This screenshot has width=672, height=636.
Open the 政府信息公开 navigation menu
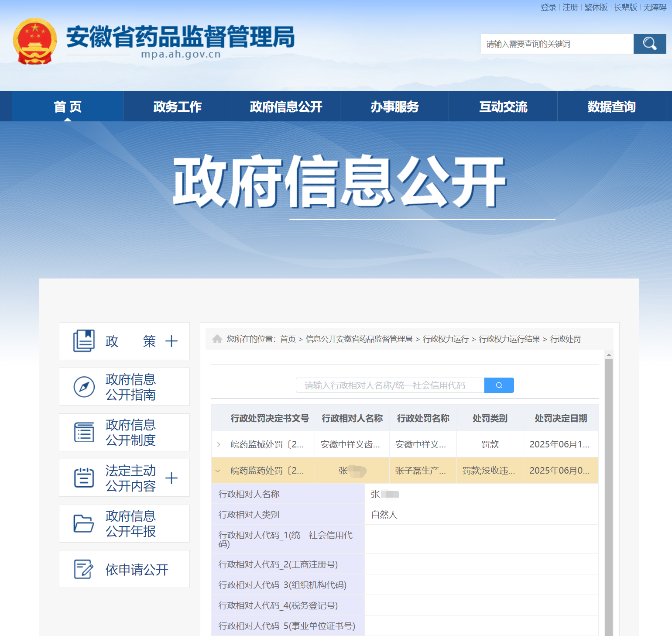(286, 107)
